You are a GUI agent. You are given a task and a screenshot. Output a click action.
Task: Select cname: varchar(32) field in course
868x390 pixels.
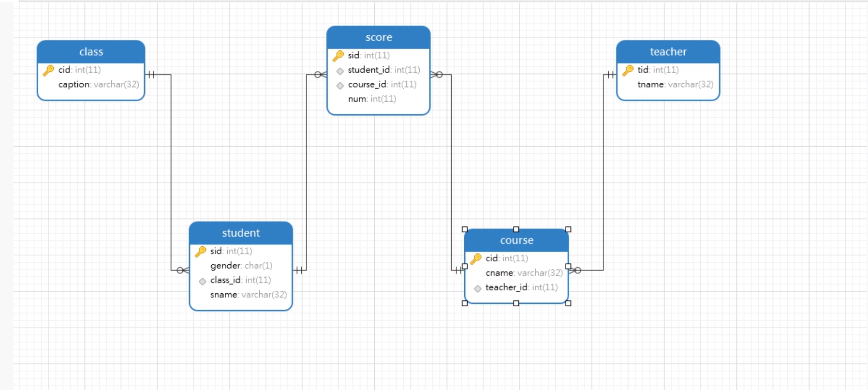coord(524,273)
